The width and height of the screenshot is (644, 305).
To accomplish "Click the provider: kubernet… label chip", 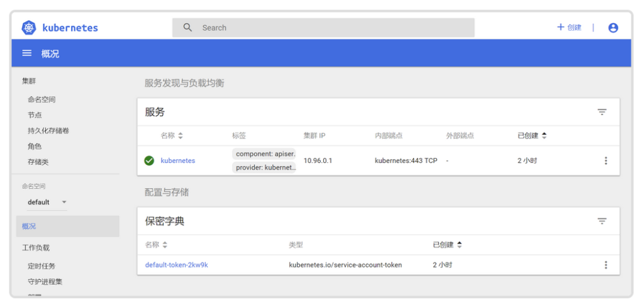I will (264, 167).
